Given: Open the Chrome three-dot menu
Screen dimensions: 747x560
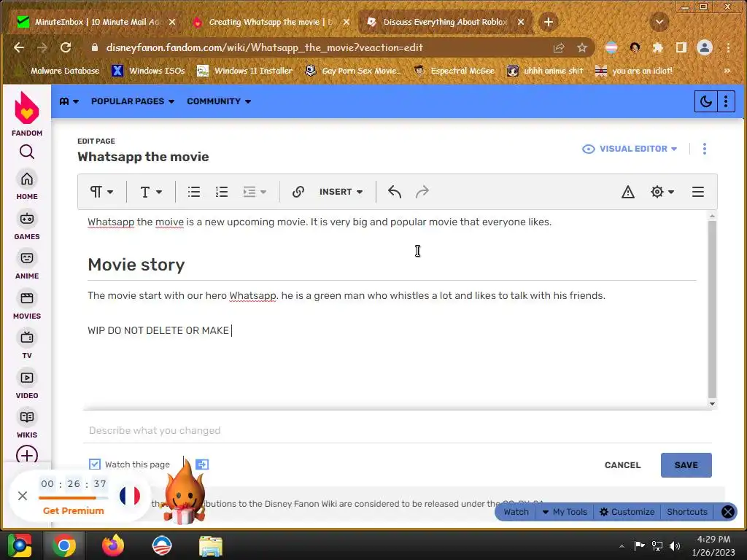Looking at the screenshot, I should pos(728,47).
